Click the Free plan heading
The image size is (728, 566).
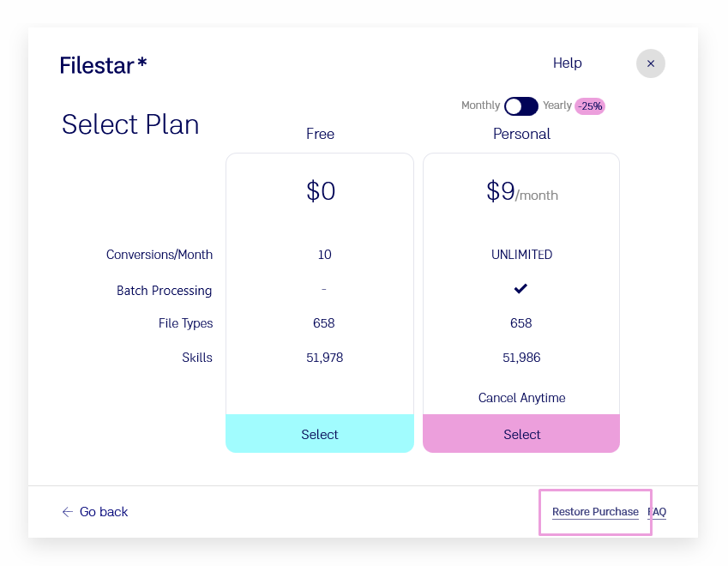click(x=320, y=134)
